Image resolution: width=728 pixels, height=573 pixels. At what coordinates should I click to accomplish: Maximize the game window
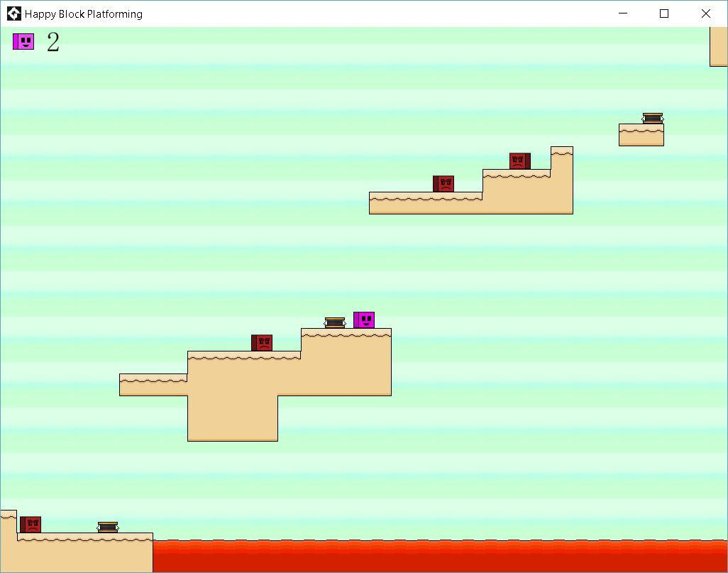[x=664, y=13]
